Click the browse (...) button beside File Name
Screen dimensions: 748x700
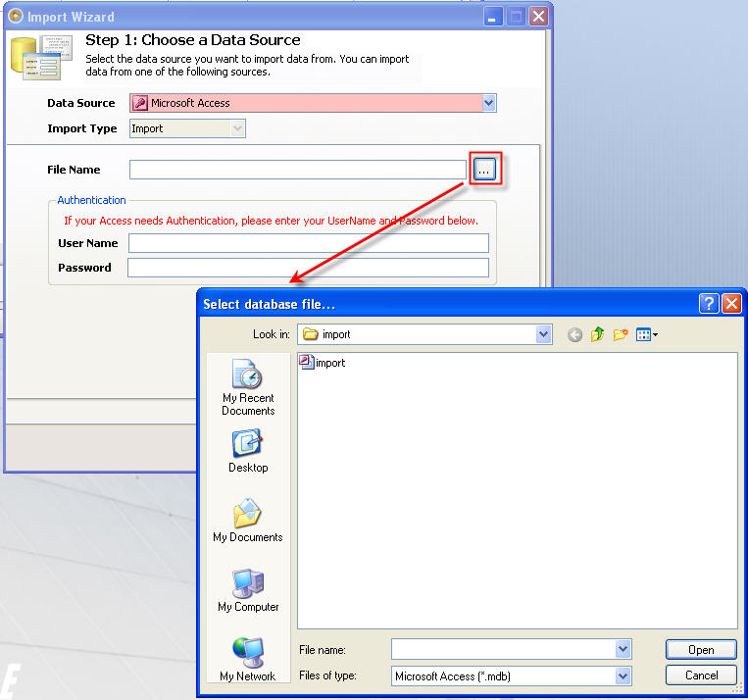pyautogui.click(x=484, y=170)
